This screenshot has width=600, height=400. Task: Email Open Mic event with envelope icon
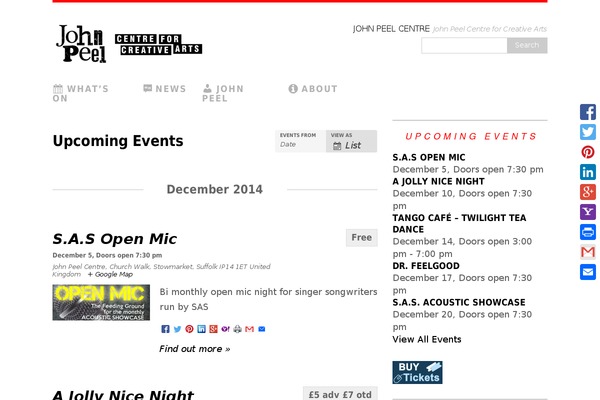(262, 329)
